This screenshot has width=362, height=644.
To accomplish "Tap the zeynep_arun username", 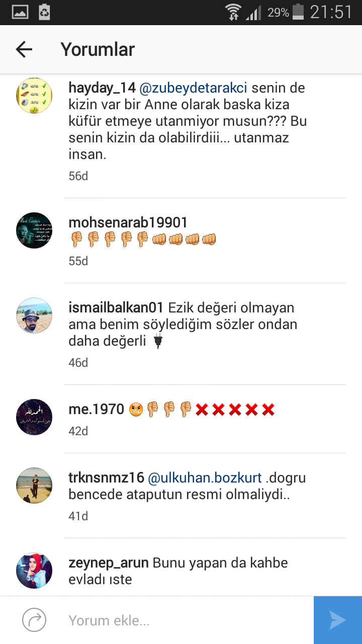I will click(109, 562).
